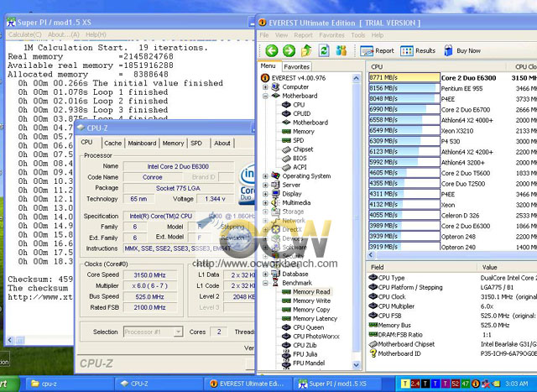Expand the Computer node in EVEREST tree
The width and height of the screenshot is (537, 392).
(x=265, y=87)
